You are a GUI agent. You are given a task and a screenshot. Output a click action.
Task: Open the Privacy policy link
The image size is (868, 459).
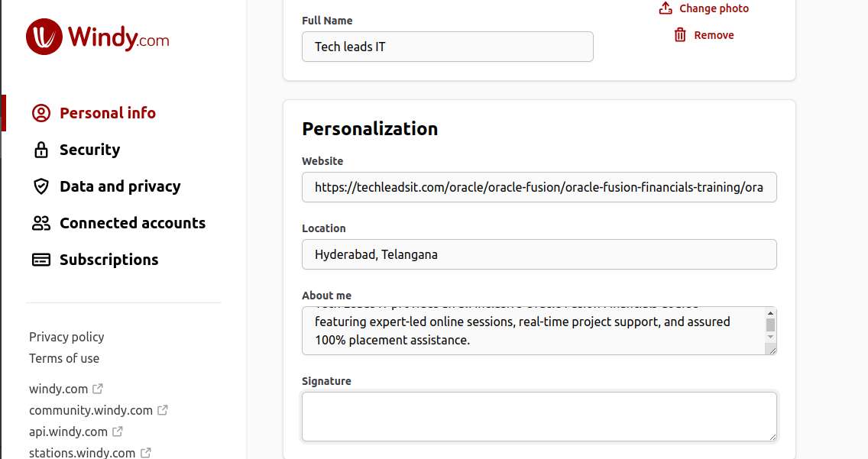coord(66,337)
